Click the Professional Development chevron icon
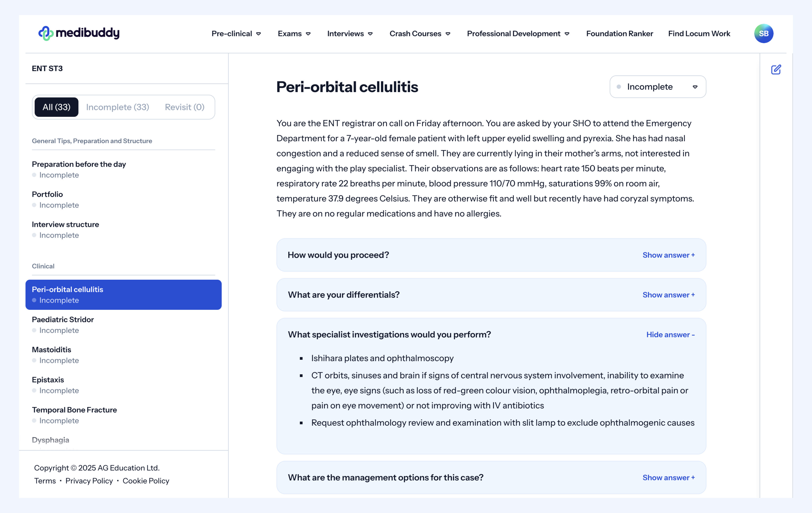Screen dimensions: 812x513 (x=567, y=34)
